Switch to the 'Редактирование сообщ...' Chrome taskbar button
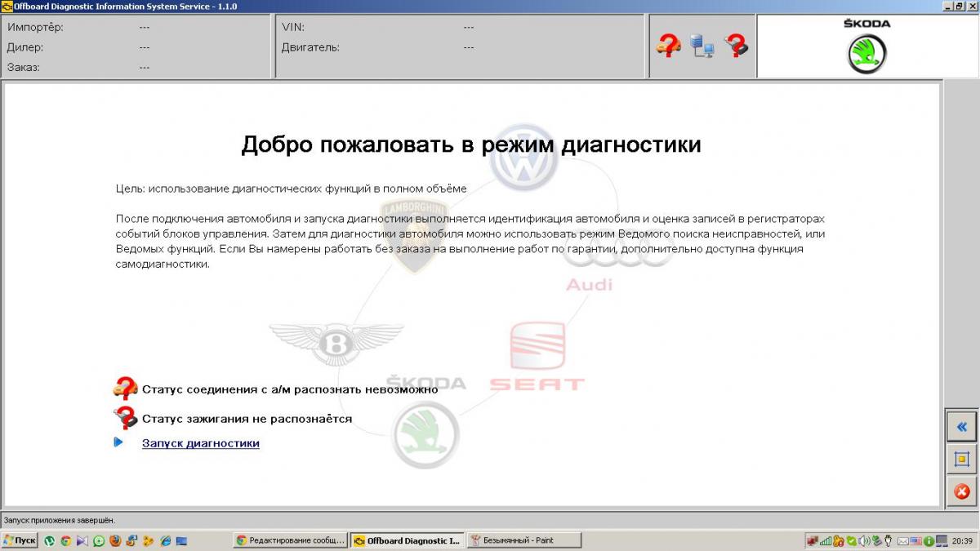The image size is (980, 551). pos(291,540)
